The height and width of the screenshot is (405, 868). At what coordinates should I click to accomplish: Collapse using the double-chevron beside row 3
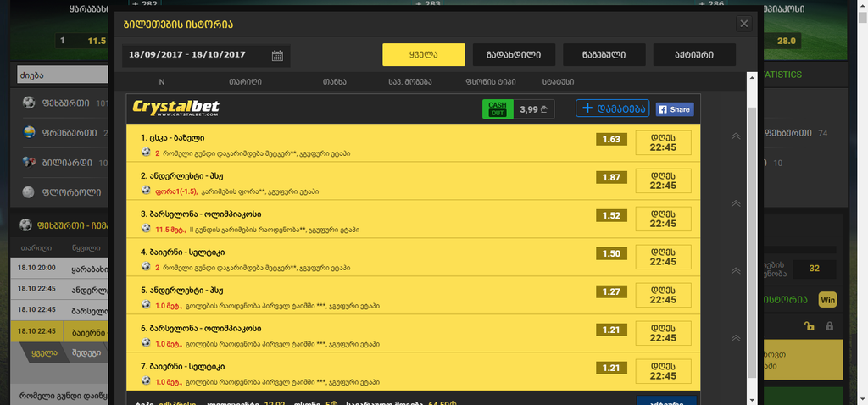pyautogui.click(x=736, y=203)
